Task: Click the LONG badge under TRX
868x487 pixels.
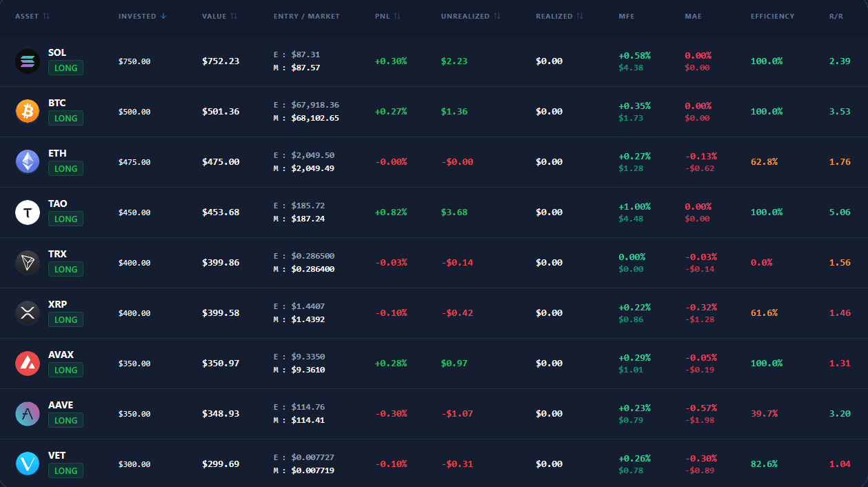Action: click(x=65, y=269)
